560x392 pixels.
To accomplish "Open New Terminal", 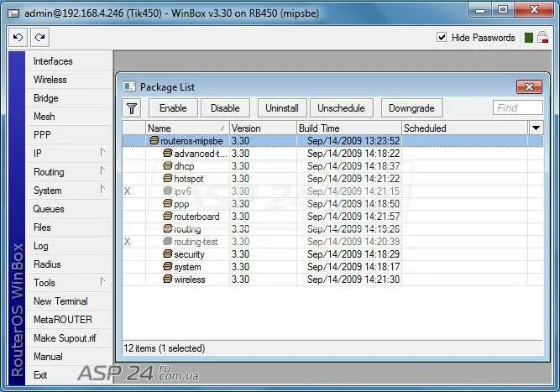I will [70, 301].
